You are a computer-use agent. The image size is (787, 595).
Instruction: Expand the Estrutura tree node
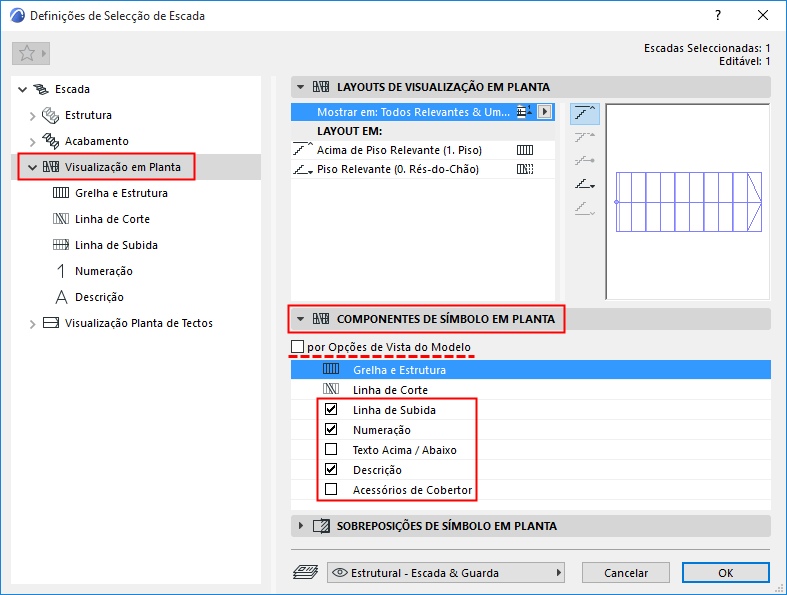pos(33,115)
